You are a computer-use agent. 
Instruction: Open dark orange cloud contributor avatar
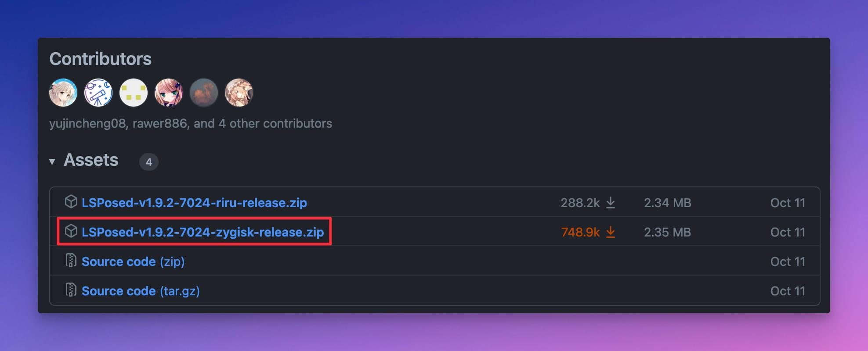pyautogui.click(x=204, y=93)
